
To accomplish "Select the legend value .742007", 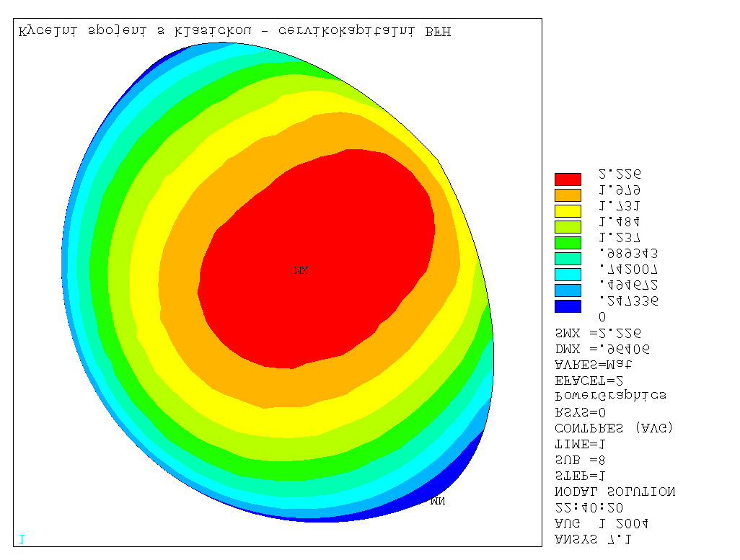I will (x=628, y=270).
